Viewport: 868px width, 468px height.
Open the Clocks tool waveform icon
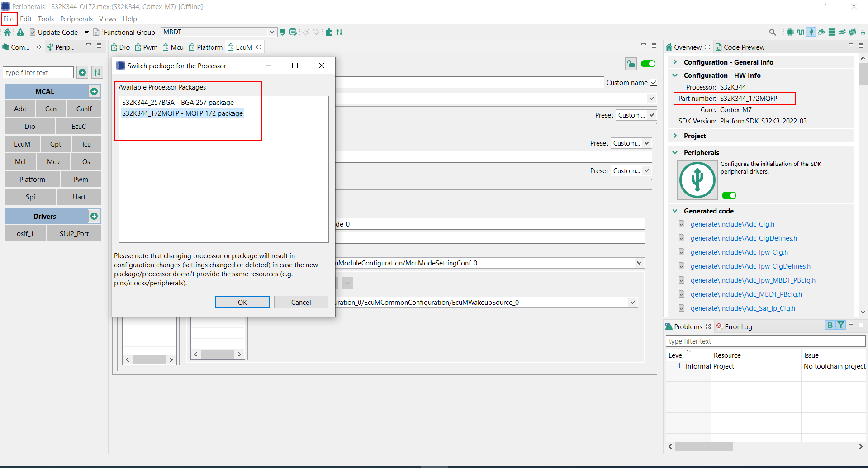[801, 32]
